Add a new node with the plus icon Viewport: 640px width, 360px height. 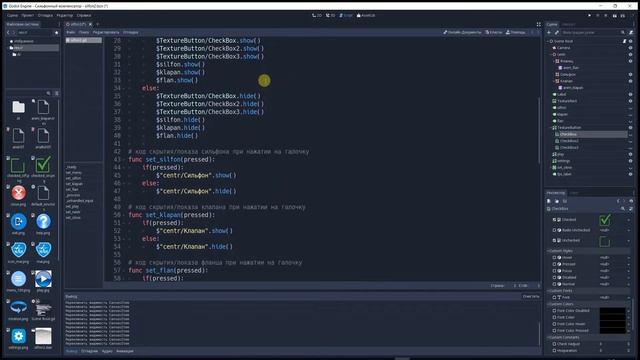pyautogui.click(x=549, y=32)
